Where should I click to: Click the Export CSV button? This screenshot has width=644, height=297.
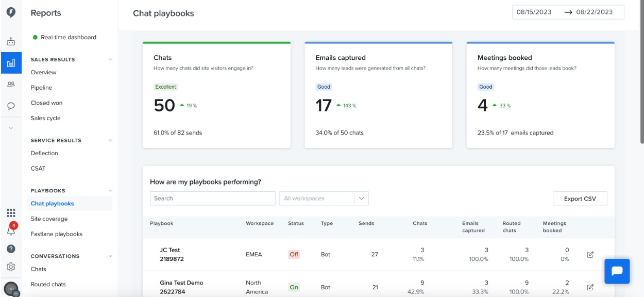tap(580, 199)
